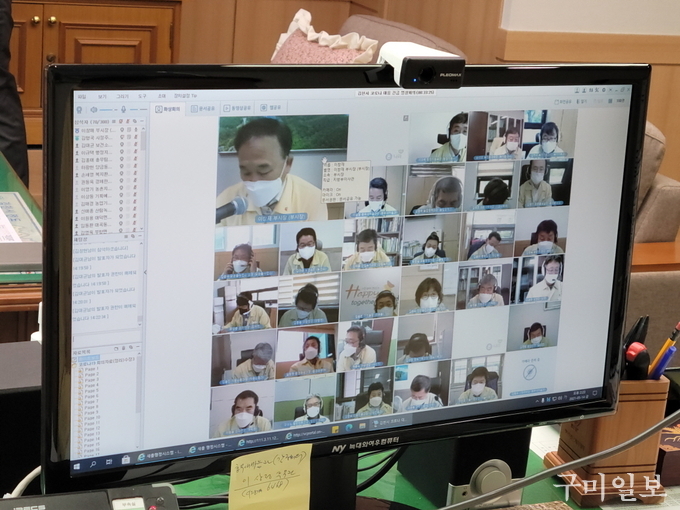
Task: Click the taskbar search magnifier icon
Action: [x=93, y=465]
